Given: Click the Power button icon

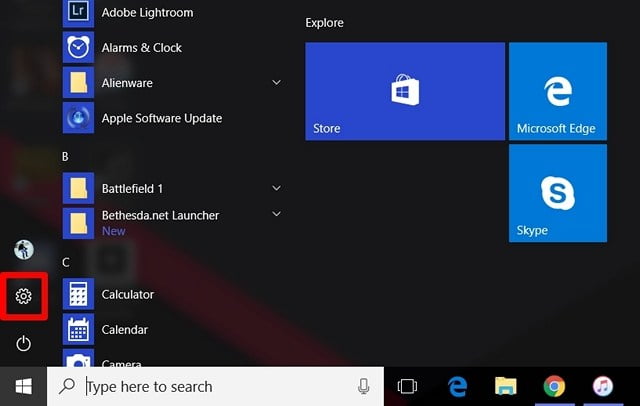Looking at the screenshot, I should tap(24, 344).
